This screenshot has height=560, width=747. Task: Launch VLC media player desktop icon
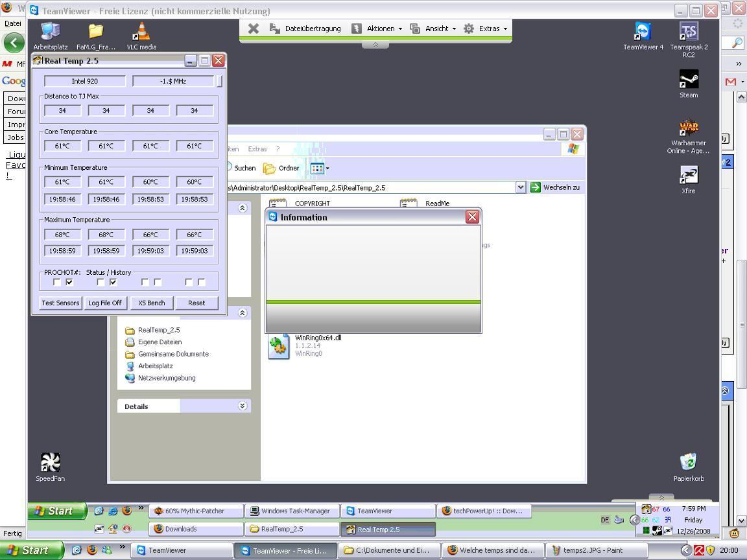tap(141, 36)
